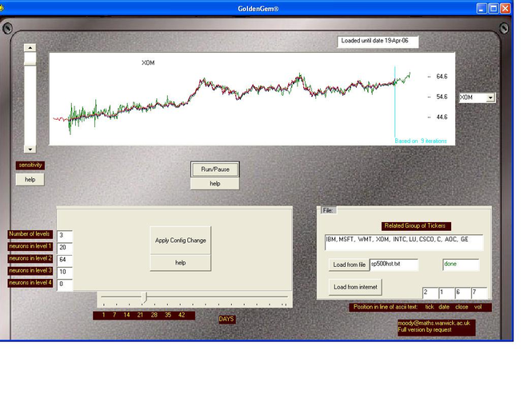Screen dimensions: 532x394
Task: Click the vol position field showing 7
Action: (x=478, y=293)
